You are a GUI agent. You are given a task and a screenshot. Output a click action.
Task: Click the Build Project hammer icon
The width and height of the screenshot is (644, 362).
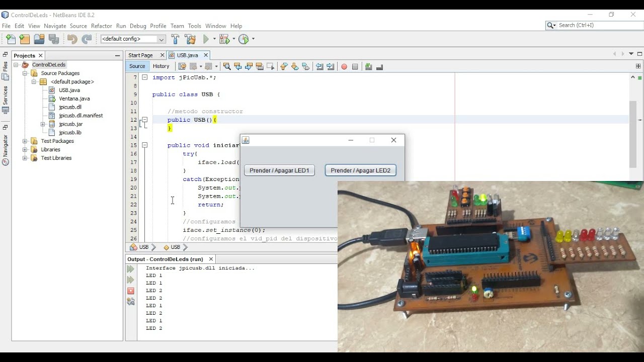pos(175,39)
